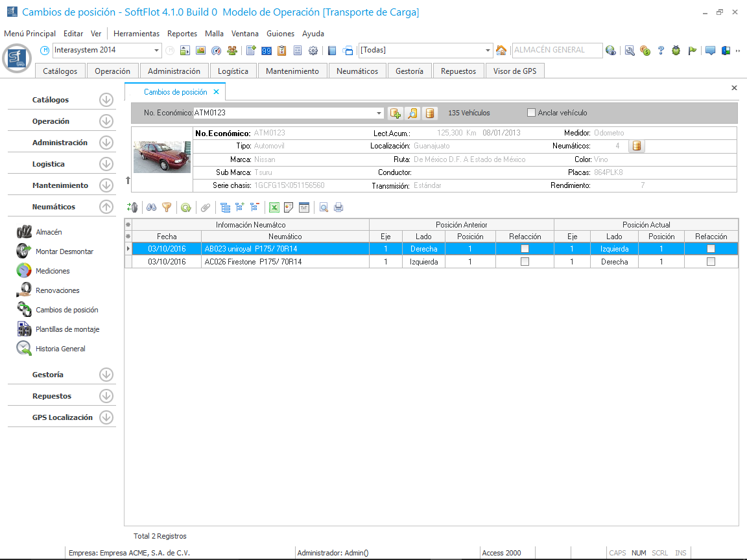Click the export to TXT icon

point(303,207)
